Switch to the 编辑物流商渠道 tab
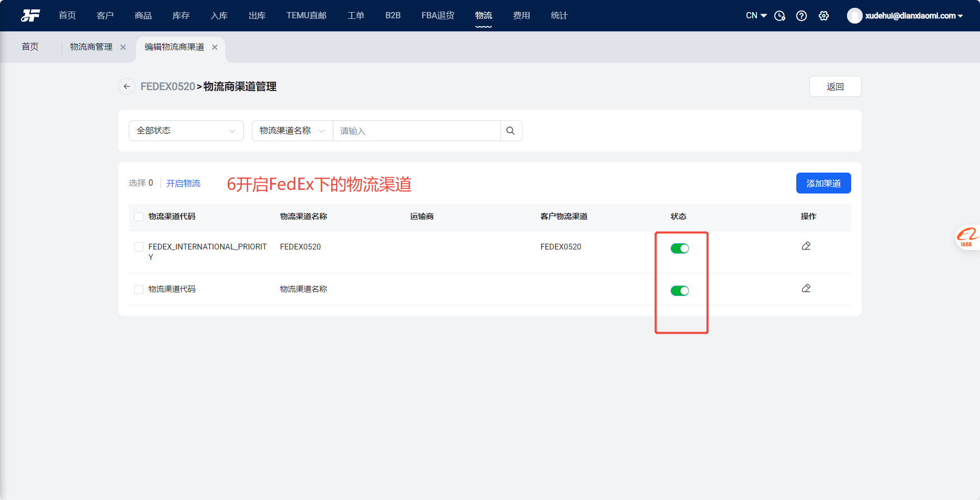Viewport: 980px width, 500px height. pyautogui.click(x=174, y=47)
